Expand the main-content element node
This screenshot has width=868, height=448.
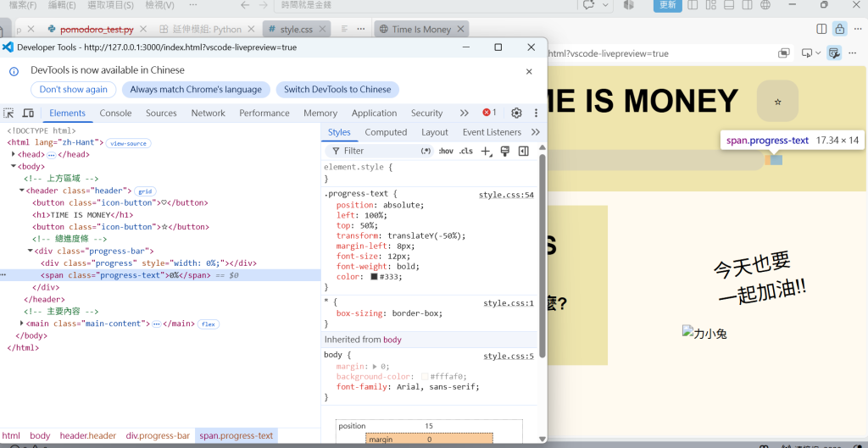point(21,323)
